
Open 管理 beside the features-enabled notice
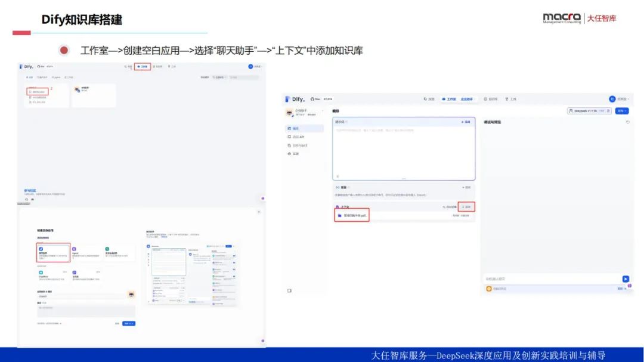tap(622, 289)
